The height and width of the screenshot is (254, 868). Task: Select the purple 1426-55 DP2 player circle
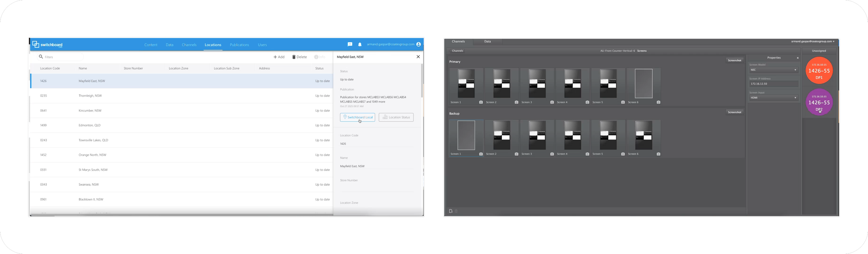point(819,102)
